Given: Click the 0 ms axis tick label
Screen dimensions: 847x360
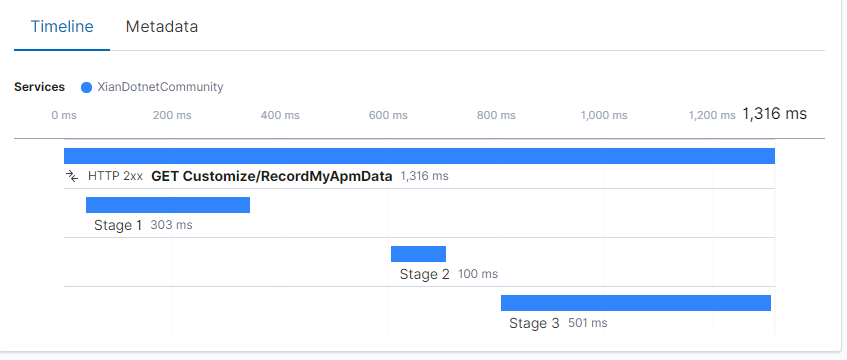Looking at the screenshot, I should point(64,115).
